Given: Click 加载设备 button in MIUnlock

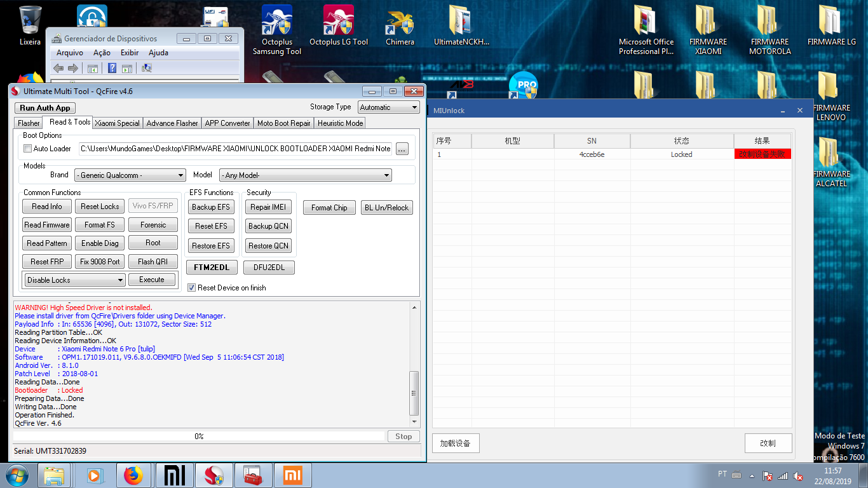Looking at the screenshot, I should click(456, 444).
